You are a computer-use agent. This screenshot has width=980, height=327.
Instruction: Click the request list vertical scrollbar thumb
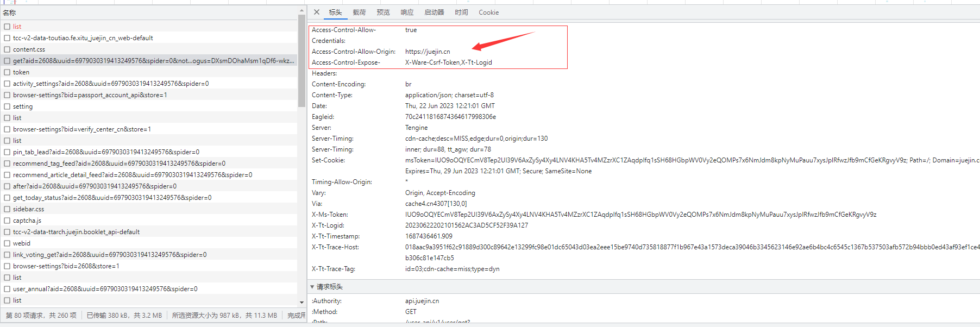pos(301,60)
